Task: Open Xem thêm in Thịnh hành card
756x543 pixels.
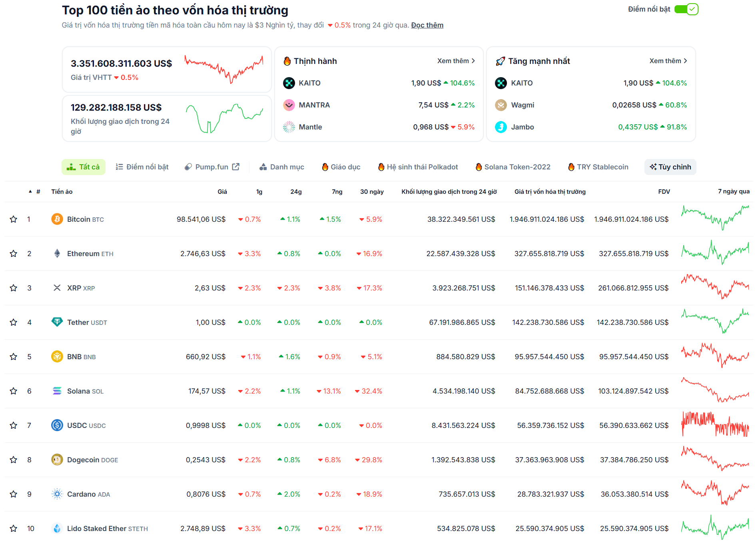Action: (456, 61)
